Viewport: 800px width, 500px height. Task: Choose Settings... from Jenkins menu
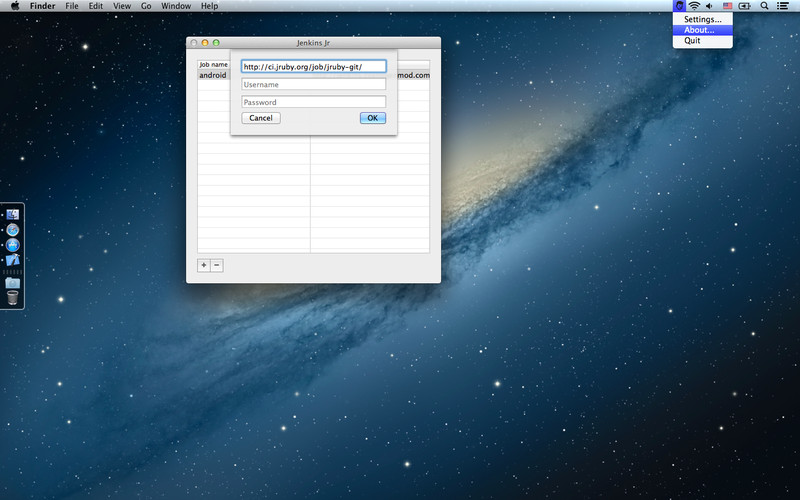pyautogui.click(x=703, y=19)
